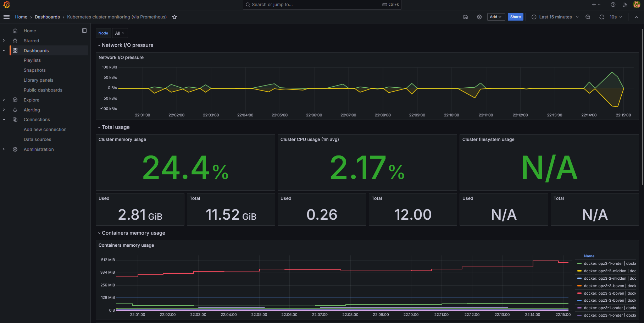Click the Grafana logo icon
This screenshot has height=323, width=644.
click(6, 5)
